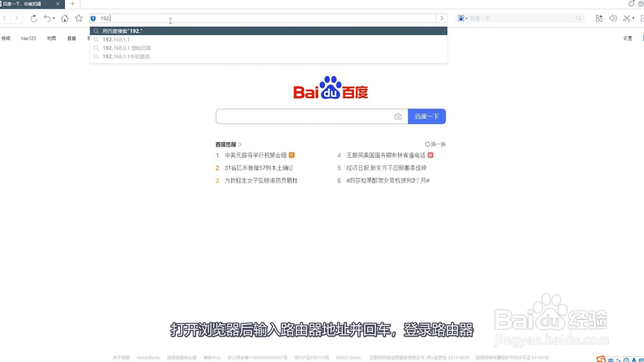This screenshot has height=362, width=644.
Task: Open the 新闻 link in Baidu nav
Action: click(6, 38)
